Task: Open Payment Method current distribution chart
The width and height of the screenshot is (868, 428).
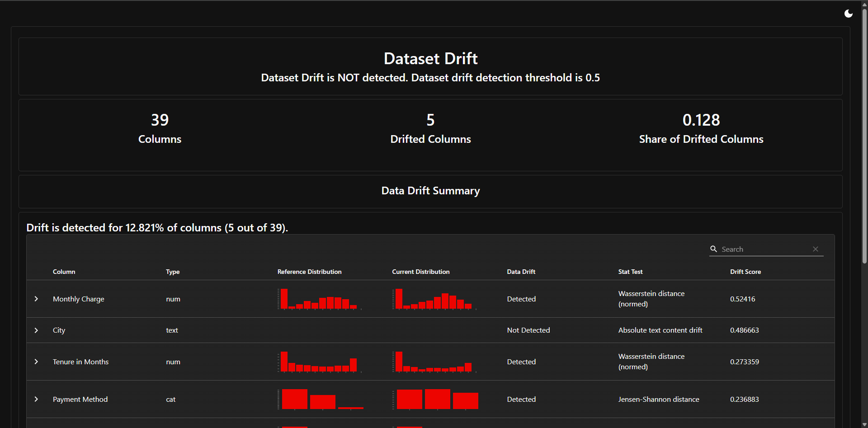Action: (435, 399)
